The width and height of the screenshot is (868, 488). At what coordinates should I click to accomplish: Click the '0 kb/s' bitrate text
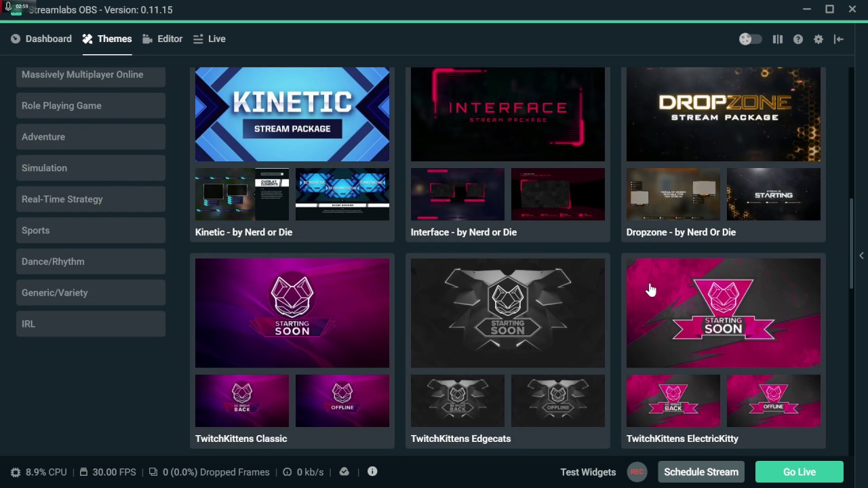point(311,472)
